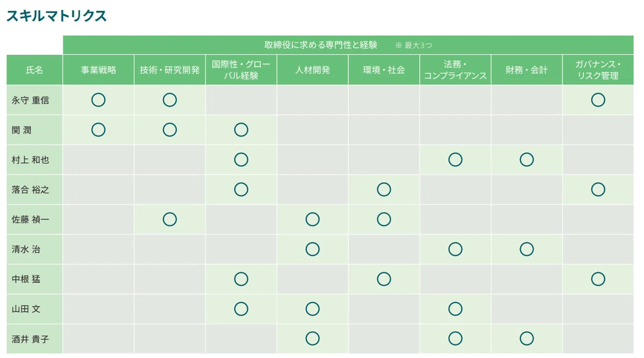The width and height of the screenshot is (644, 358).
Task: Click 永守 重信's 事業戦略 circle mark
Action: tap(98, 100)
